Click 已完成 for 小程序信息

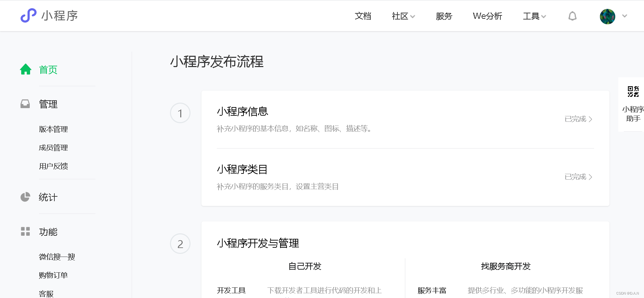pyautogui.click(x=578, y=119)
